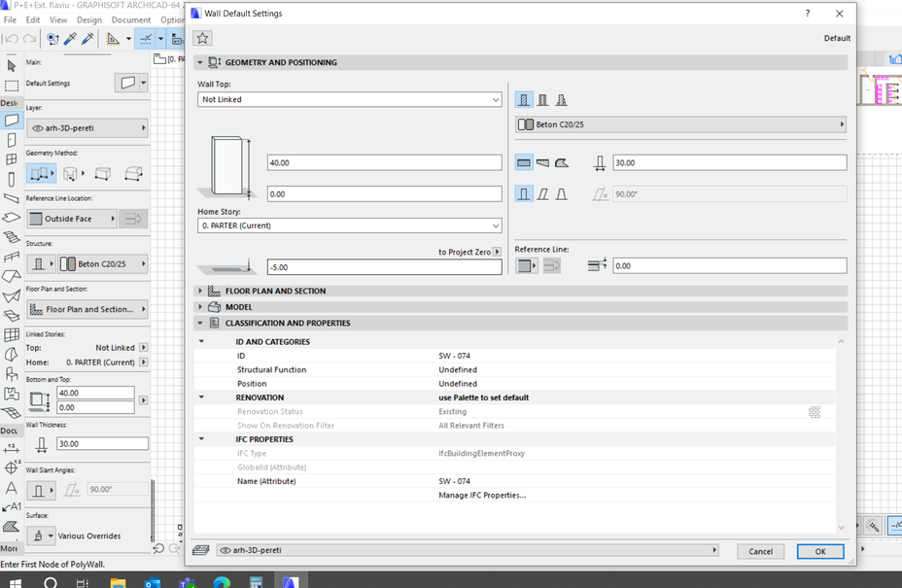Choose the straight wall geometry method in the dialog
Viewport: 902px width, 588px height.
click(524, 163)
